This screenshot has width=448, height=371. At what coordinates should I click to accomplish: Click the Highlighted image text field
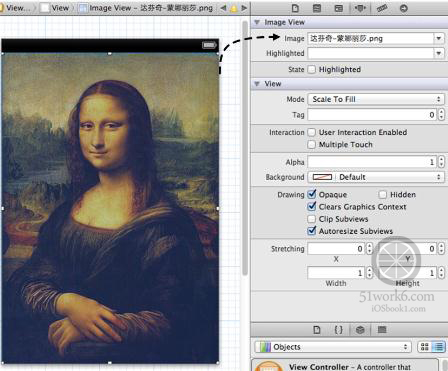click(370, 53)
